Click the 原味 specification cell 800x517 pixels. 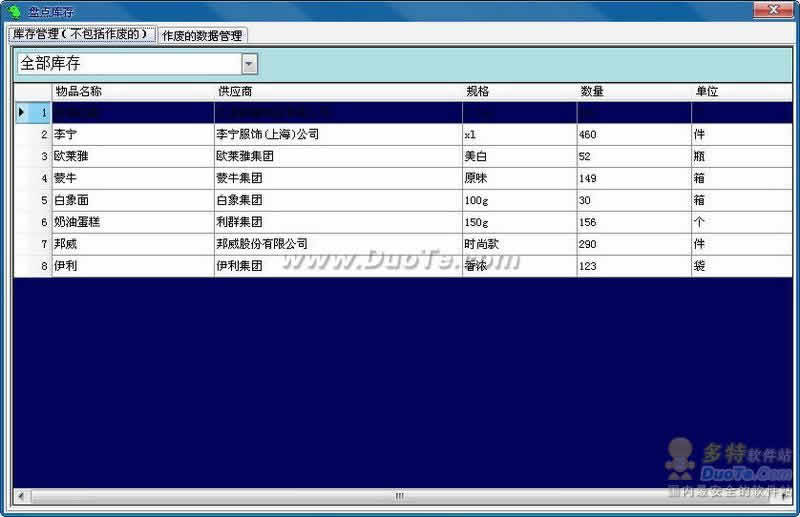[519, 178]
